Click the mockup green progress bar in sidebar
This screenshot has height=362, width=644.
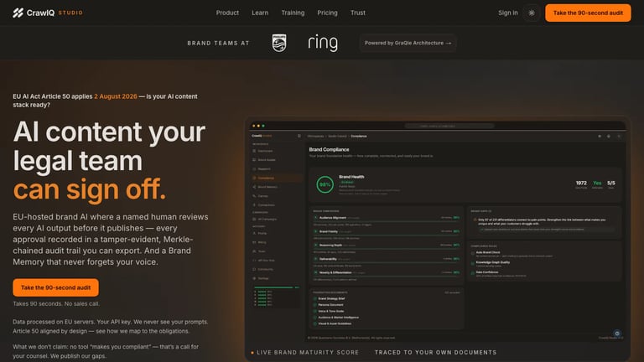pyautogui.click(x=273, y=287)
